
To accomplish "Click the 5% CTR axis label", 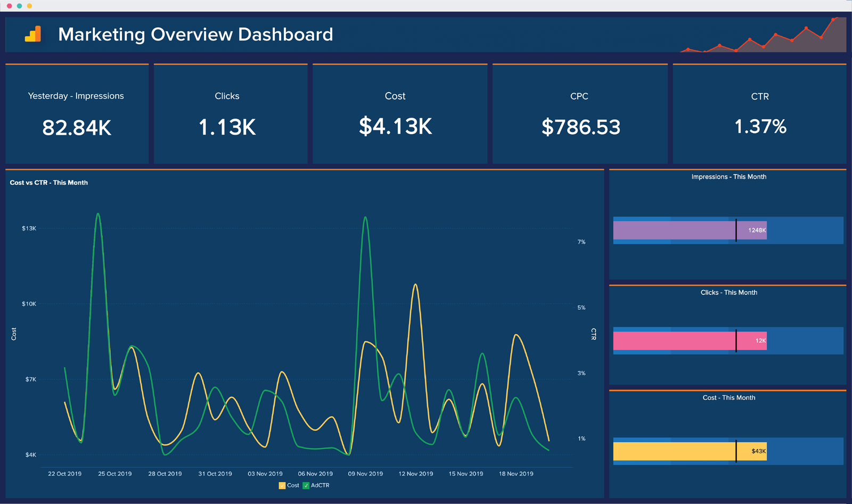I will click(x=581, y=308).
